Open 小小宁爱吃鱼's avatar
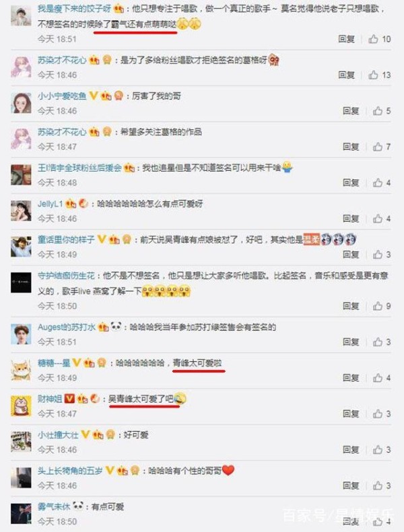This screenshot has width=404, height=532. [21, 103]
